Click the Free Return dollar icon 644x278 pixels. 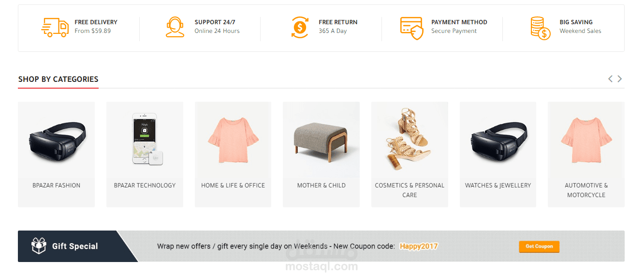(300, 27)
